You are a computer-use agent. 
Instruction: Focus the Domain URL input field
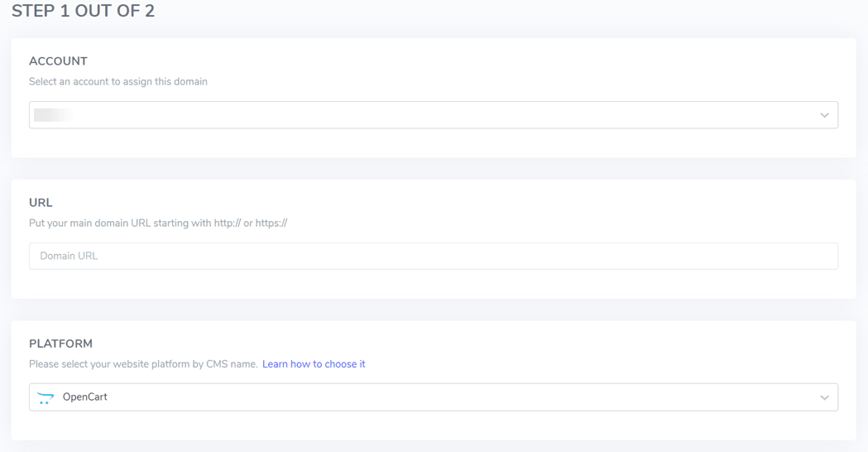(434, 256)
